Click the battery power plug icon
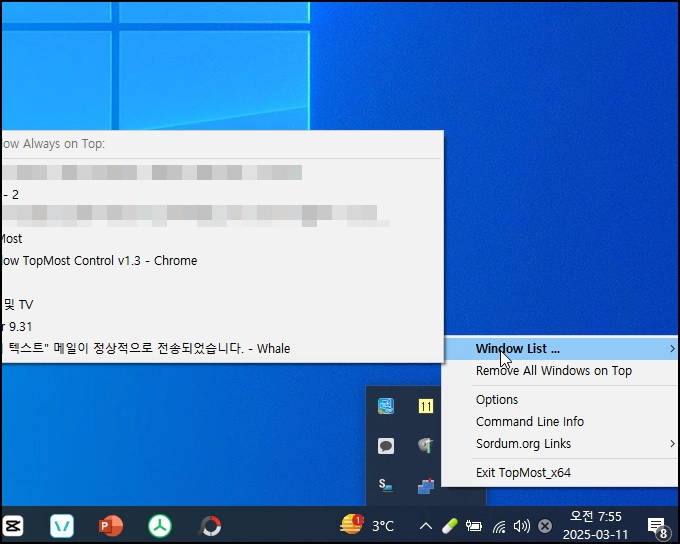Screen dimensions: 680x544 tap(474, 526)
